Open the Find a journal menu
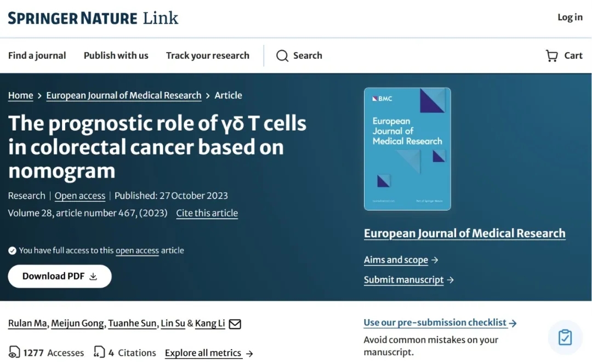The width and height of the screenshot is (592, 364). click(x=37, y=56)
